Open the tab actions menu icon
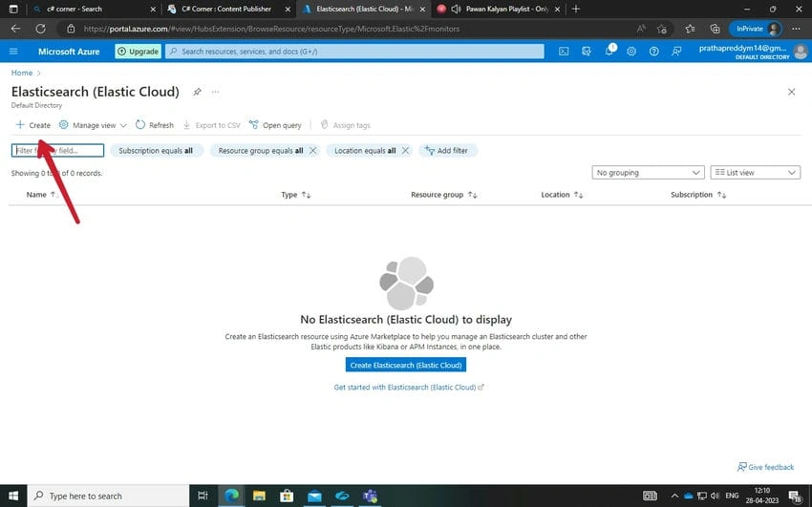Screen dimensions: 812x507 tap(13, 9)
